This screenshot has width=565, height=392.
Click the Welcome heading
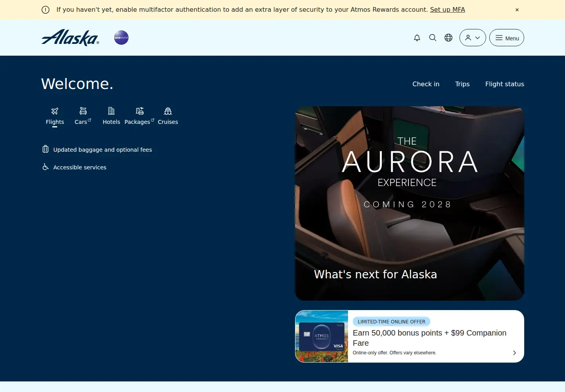[x=77, y=84]
